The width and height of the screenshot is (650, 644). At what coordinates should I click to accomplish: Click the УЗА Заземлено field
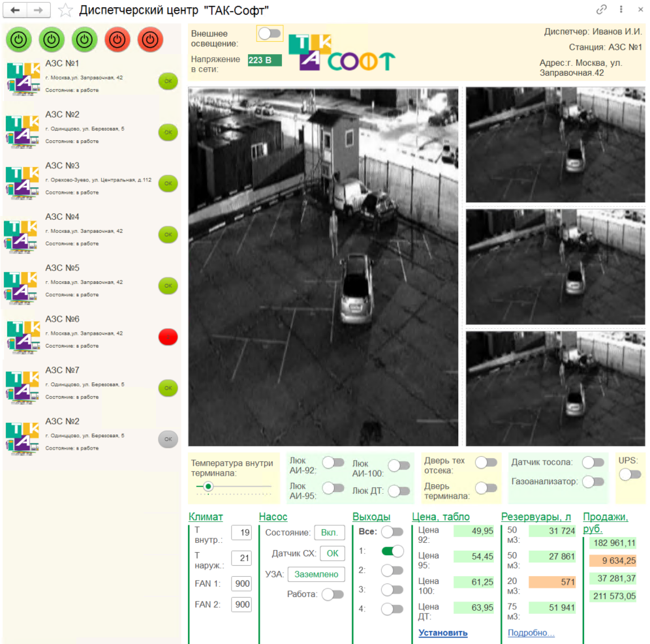point(317,574)
